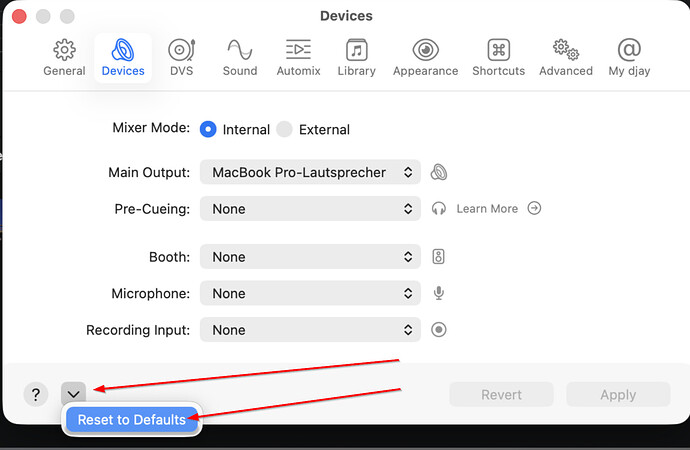Select Internal mixer mode
Image resolution: width=690 pixels, height=450 pixels.
pos(208,129)
